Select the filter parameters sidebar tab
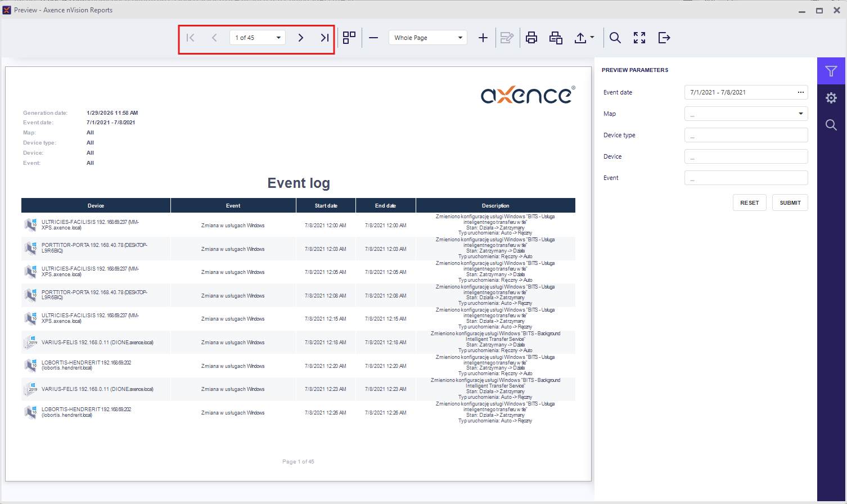 831,71
